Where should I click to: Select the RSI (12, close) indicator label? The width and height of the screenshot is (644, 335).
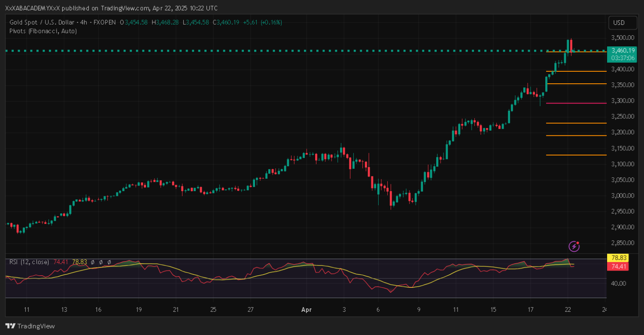pos(29,262)
